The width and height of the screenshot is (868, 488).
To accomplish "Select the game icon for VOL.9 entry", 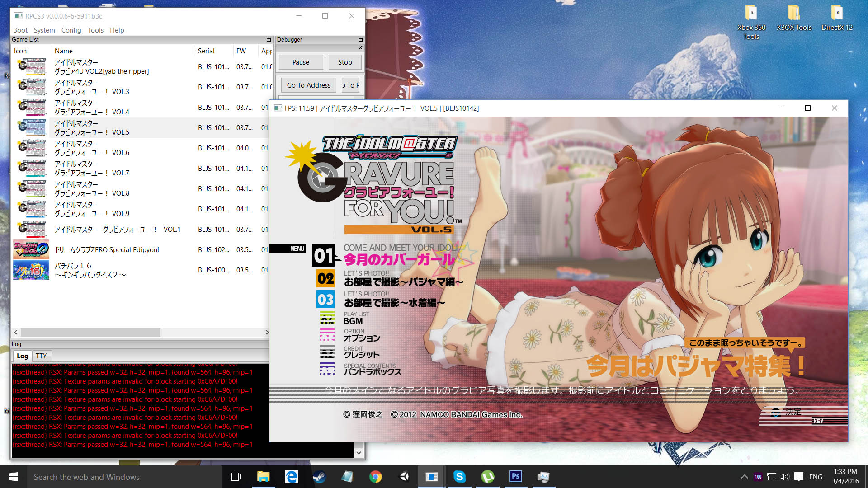I will pyautogui.click(x=31, y=209).
